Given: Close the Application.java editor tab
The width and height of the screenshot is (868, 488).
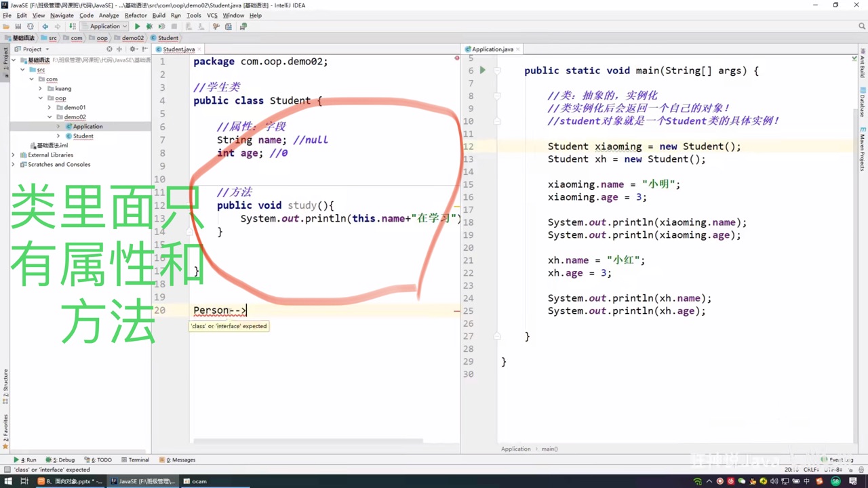Looking at the screenshot, I should coord(518,49).
